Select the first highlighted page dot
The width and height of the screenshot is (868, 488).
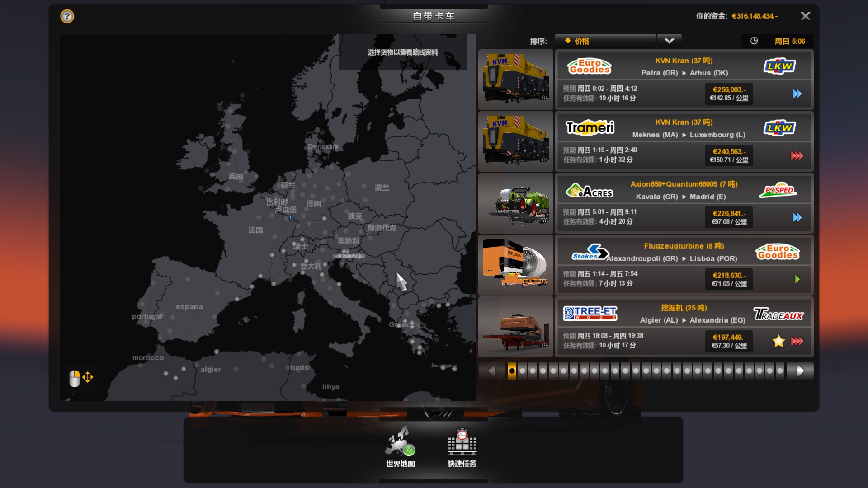pyautogui.click(x=512, y=371)
